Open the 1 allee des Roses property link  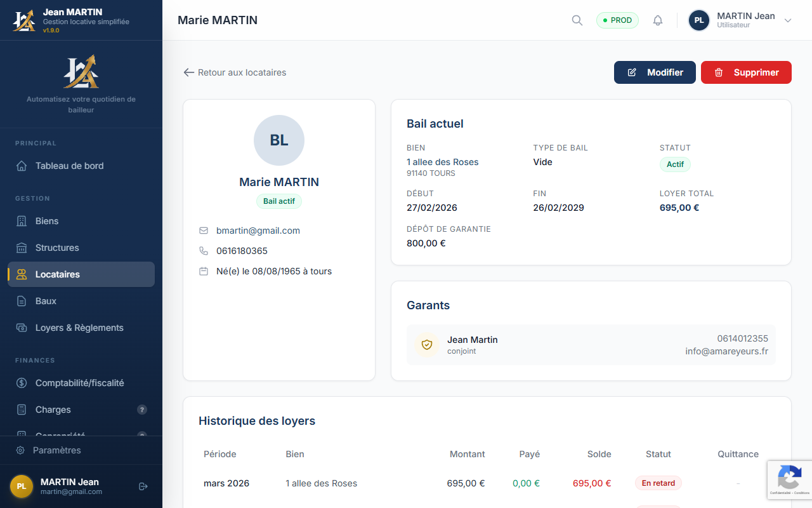pyautogui.click(x=443, y=162)
